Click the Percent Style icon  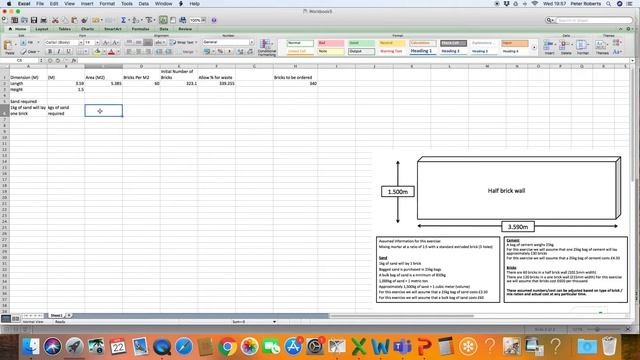point(220,51)
